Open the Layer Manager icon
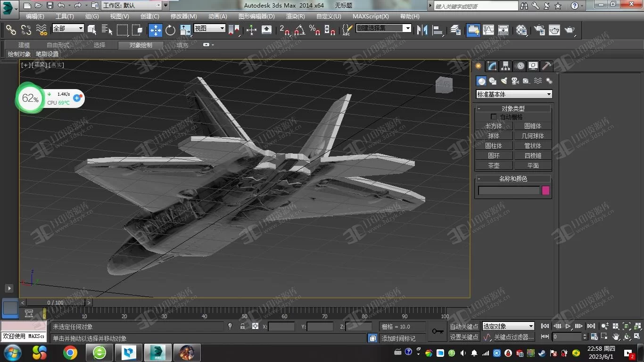Viewport: 644px width, 362px height. [455, 30]
